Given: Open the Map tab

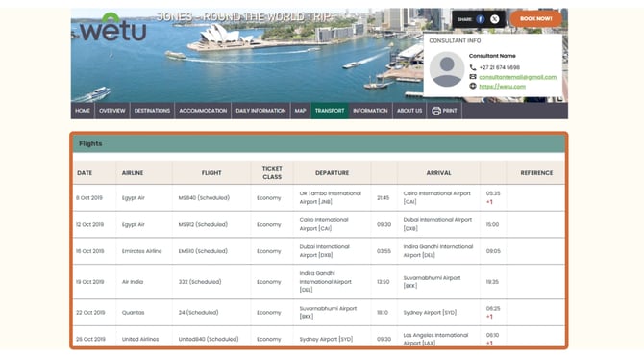Looking at the screenshot, I should 300,111.
